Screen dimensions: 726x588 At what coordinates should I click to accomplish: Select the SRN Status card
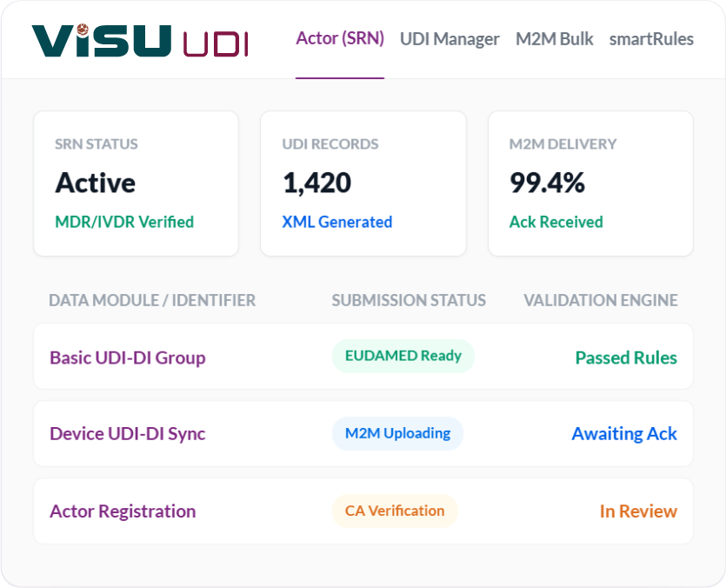pyautogui.click(x=137, y=184)
